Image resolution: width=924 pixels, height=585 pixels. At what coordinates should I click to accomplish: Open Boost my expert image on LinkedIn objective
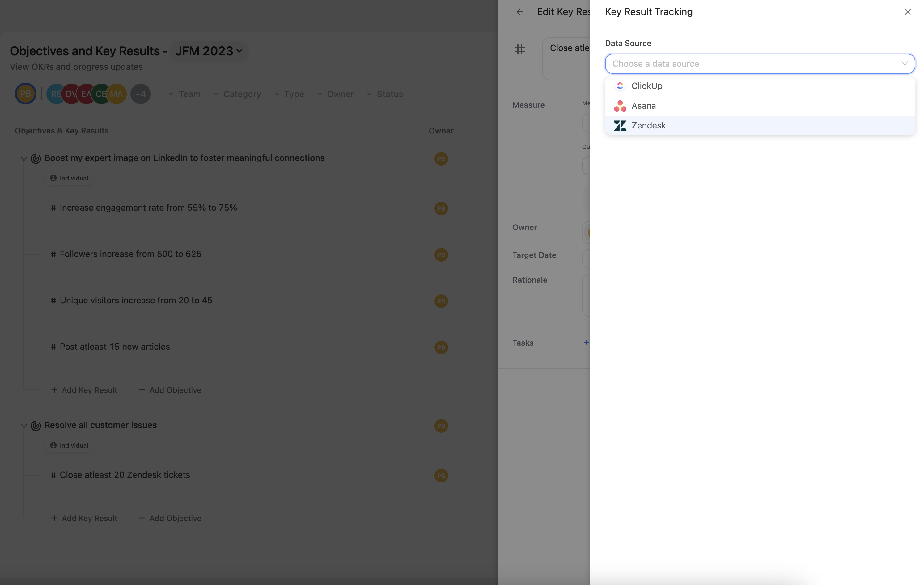point(184,158)
